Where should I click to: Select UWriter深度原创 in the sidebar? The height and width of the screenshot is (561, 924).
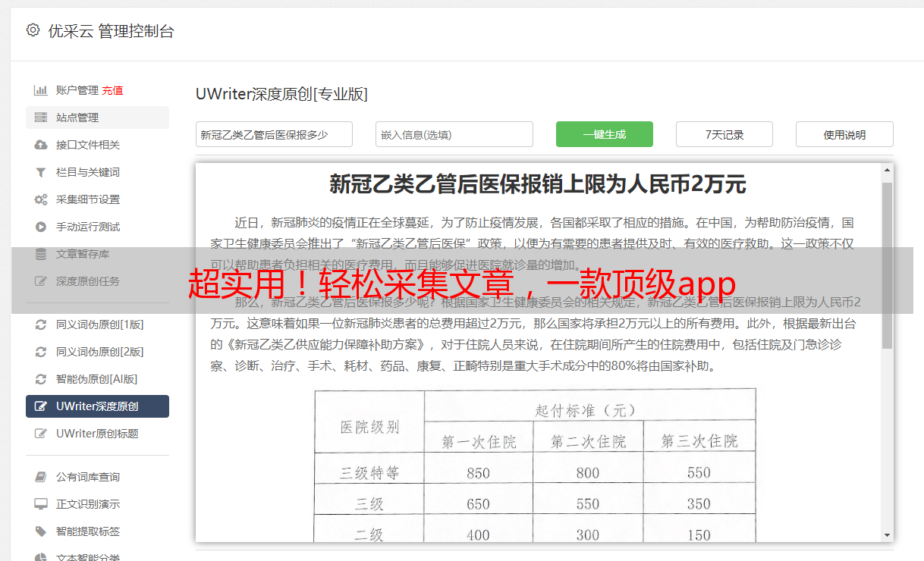[97, 406]
